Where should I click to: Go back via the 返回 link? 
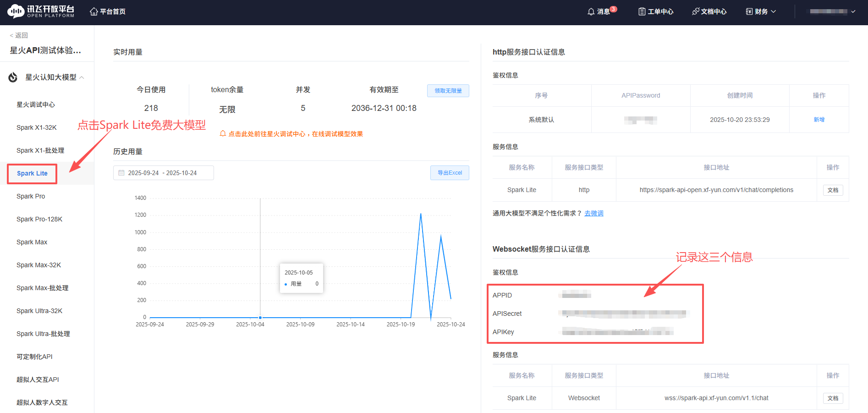[x=19, y=35]
